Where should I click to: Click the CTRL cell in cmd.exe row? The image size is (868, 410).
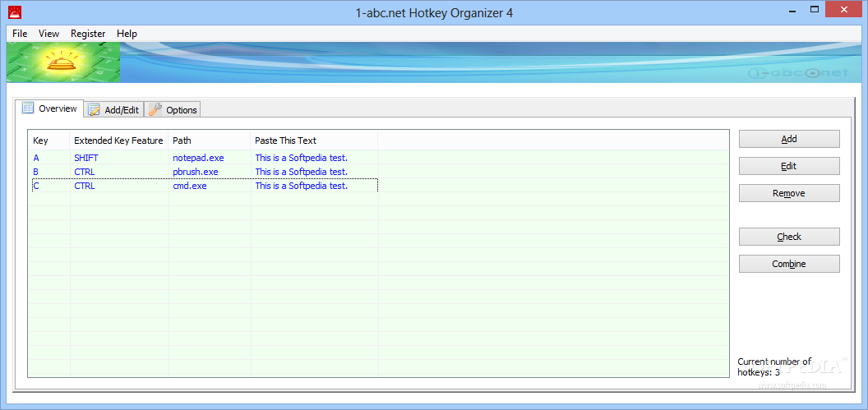tap(84, 186)
